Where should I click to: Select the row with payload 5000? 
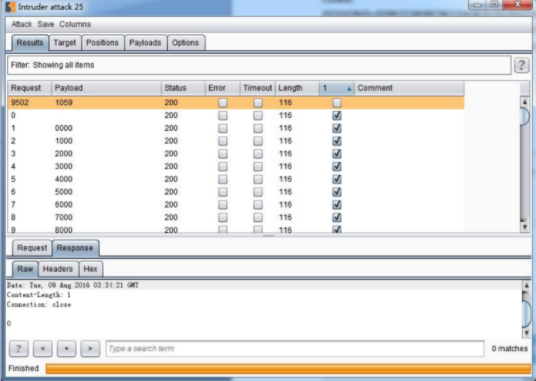tap(236, 192)
